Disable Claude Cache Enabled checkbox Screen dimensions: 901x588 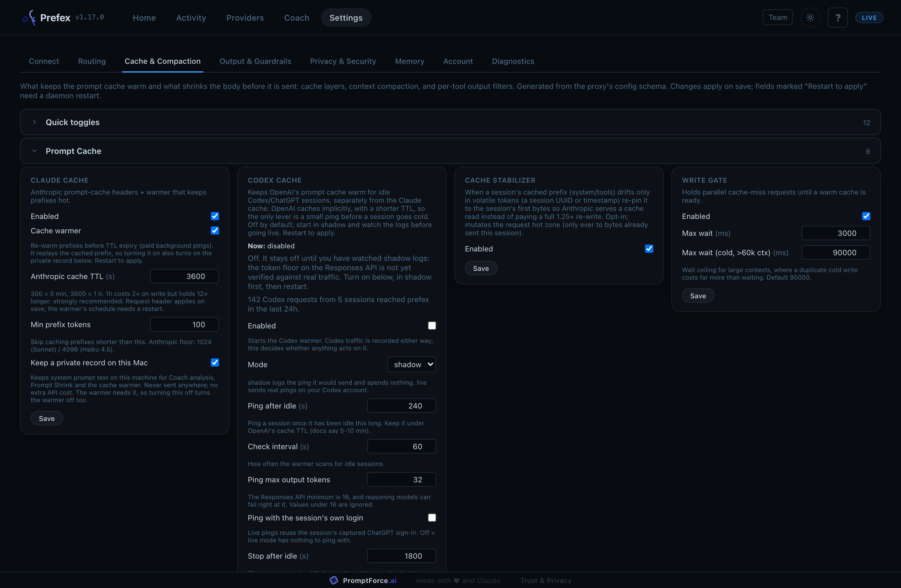click(215, 216)
